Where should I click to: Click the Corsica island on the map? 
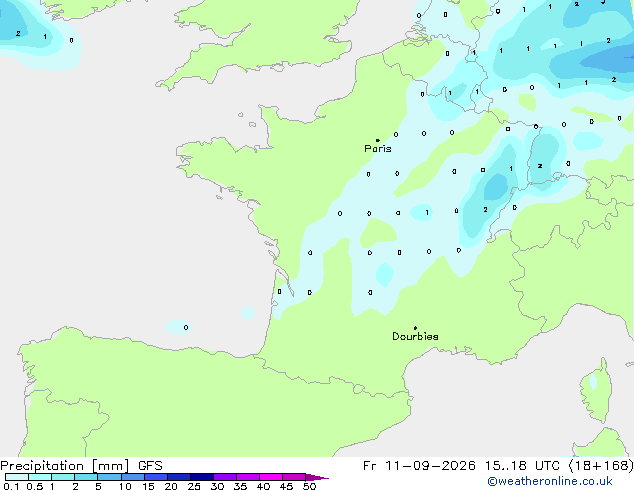[x=596, y=390]
